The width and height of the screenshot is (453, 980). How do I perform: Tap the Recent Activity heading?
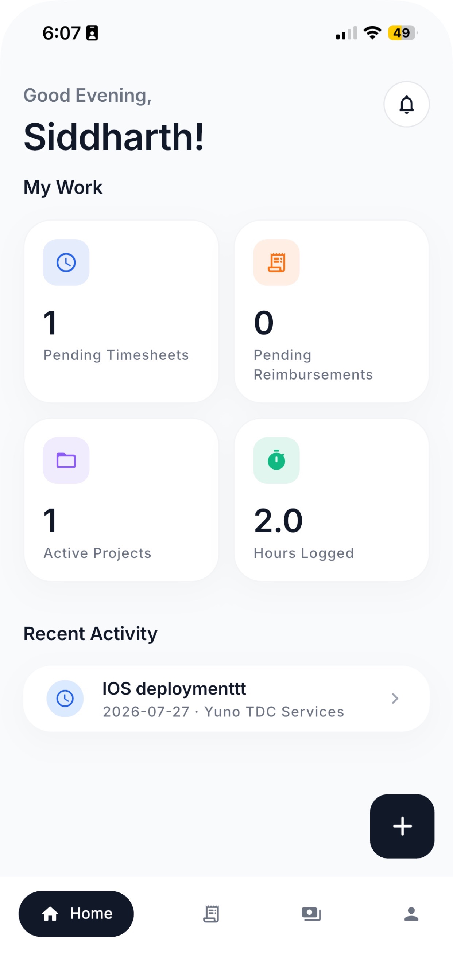click(90, 634)
